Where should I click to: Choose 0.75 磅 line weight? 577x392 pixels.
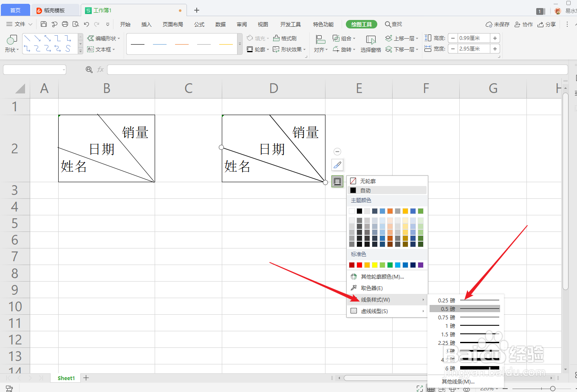[466, 317]
